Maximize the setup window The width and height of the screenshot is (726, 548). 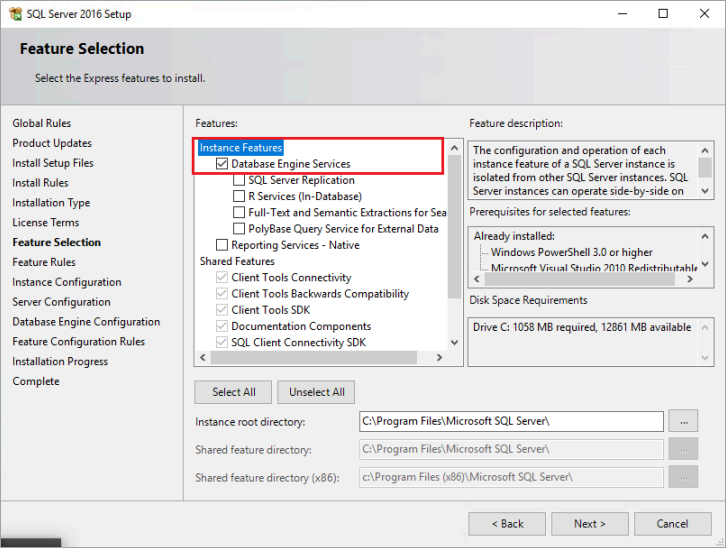(x=663, y=14)
